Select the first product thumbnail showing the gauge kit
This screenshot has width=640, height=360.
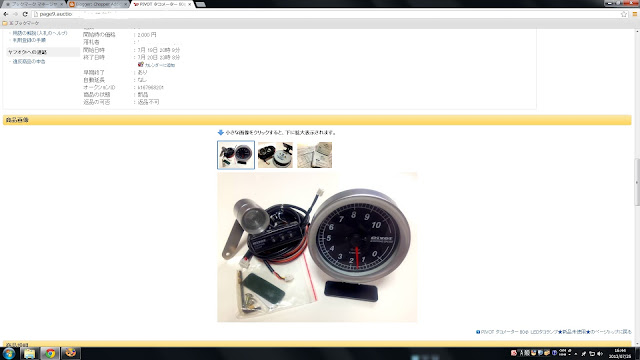[236, 155]
